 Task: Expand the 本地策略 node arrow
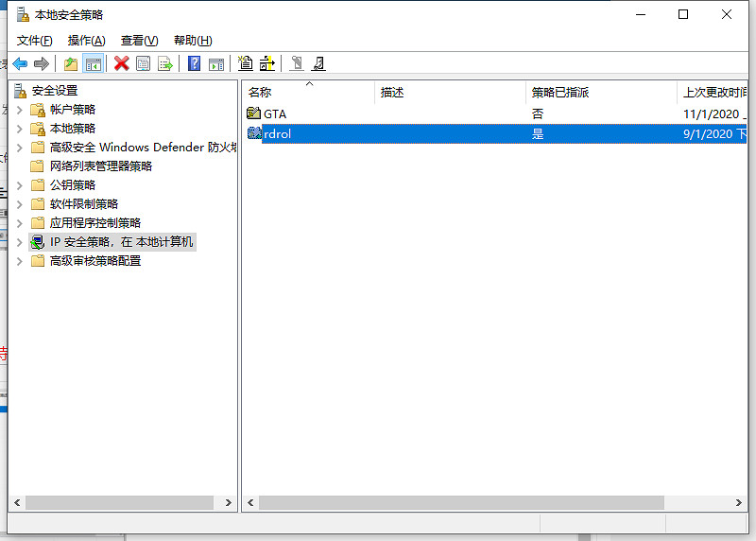(x=21, y=129)
